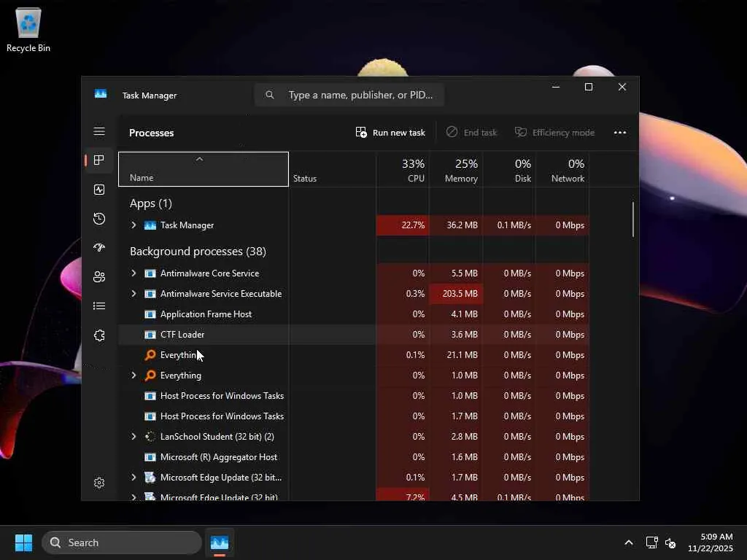Click the Task Manager title bar icon
This screenshot has width=747, height=560.
[101, 94]
